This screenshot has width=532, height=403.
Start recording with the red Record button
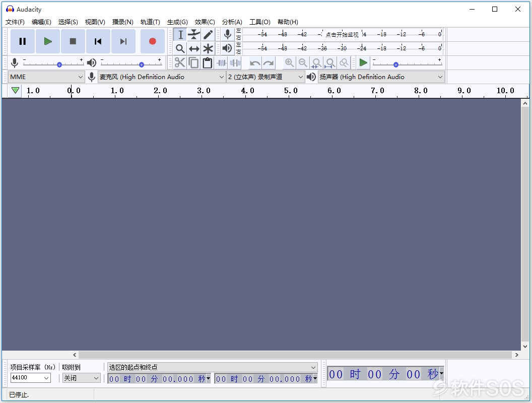153,41
